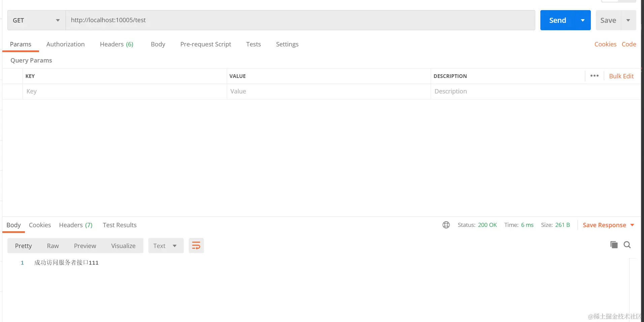Click response line 1 text ending 111
Image resolution: width=644 pixels, height=322 pixels.
coord(66,263)
